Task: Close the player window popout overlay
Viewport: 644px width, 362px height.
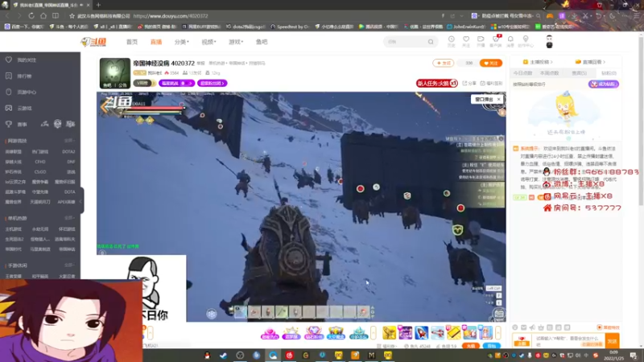Action: 499,99
